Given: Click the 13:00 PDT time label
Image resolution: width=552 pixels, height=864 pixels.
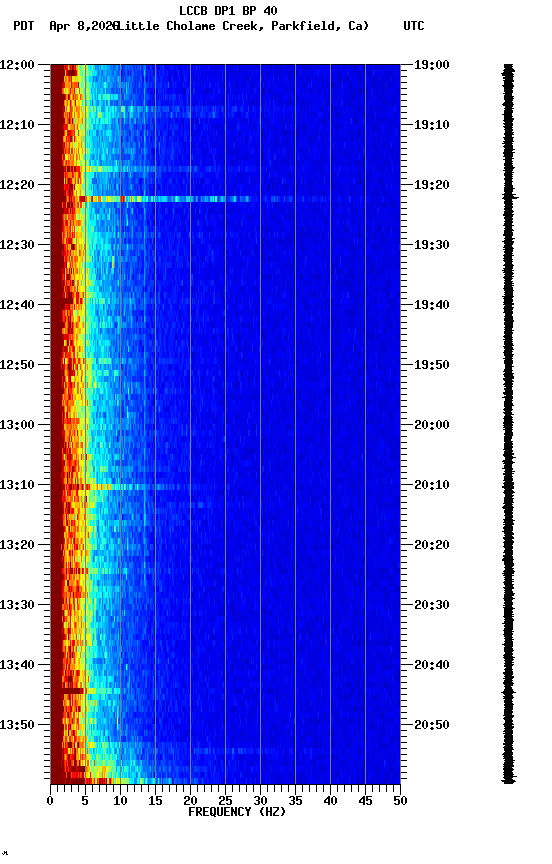Looking at the screenshot, I should coord(17,425).
